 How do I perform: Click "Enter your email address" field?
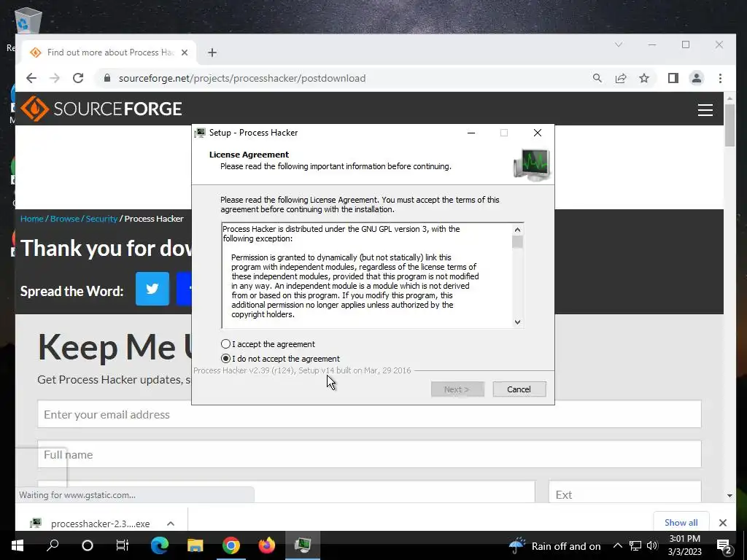[369, 414]
